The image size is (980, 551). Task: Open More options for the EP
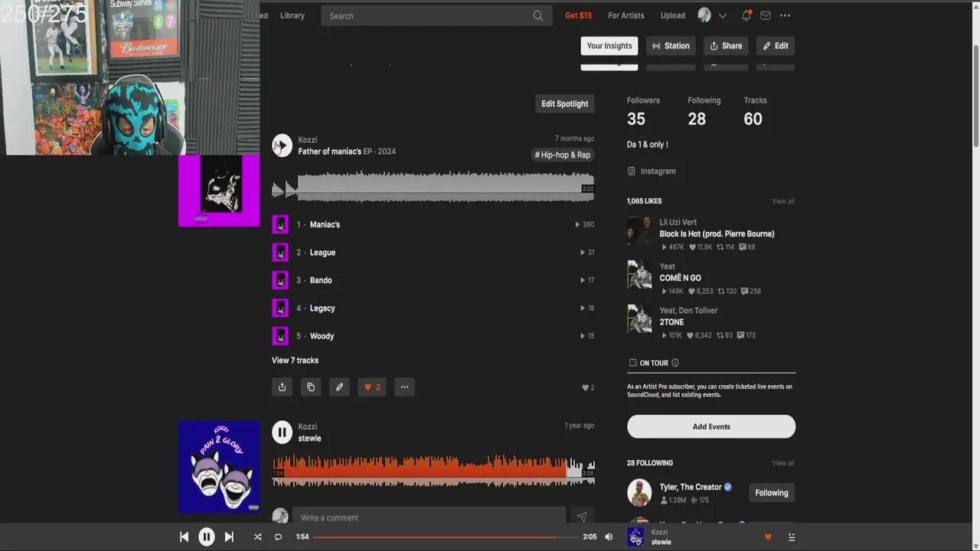pos(404,387)
